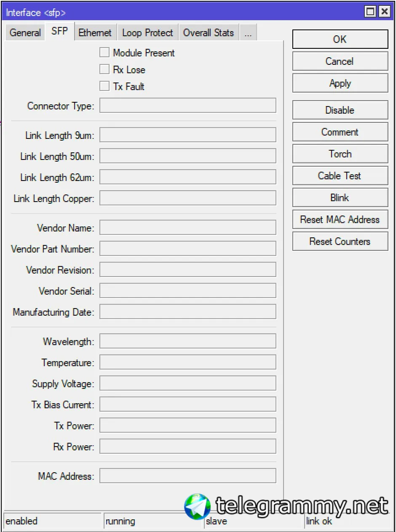Select the SFP tab
This screenshot has height=532, width=396.
[x=59, y=31]
